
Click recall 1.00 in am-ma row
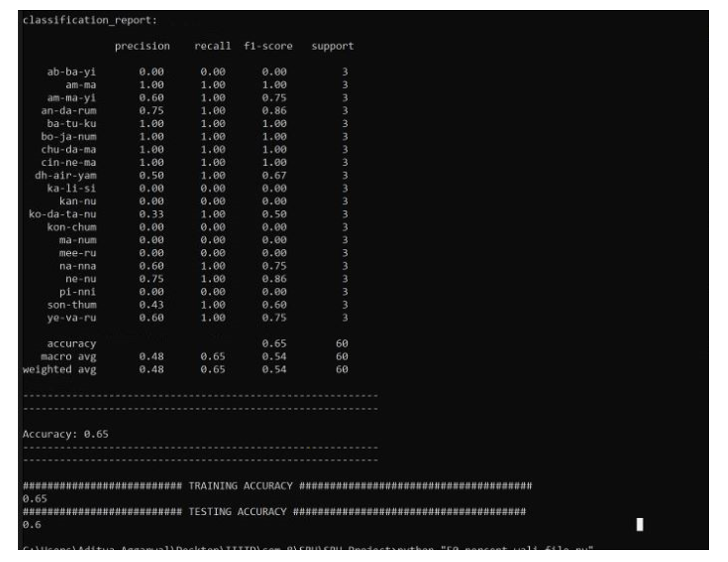(213, 85)
